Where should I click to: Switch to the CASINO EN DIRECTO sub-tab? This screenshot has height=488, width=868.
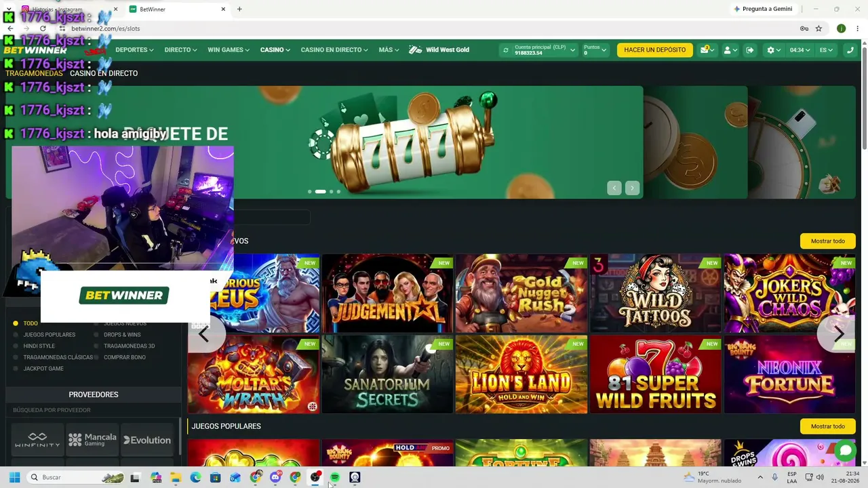104,73
